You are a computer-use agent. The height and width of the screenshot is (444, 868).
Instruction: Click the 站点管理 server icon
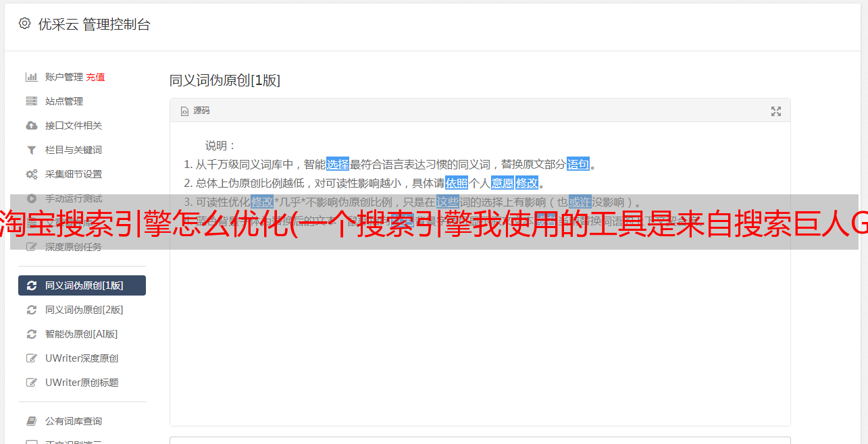click(x=31, y=101)
